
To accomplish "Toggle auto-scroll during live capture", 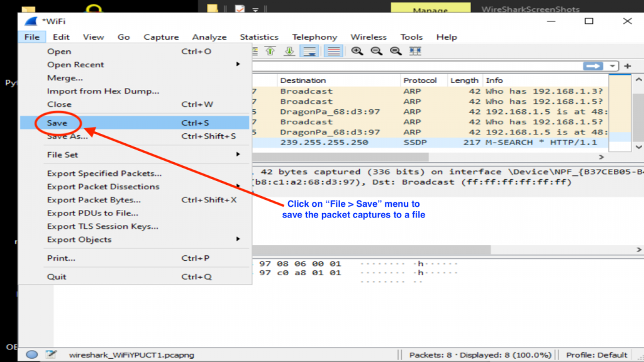I will click(x=309, y=51).
